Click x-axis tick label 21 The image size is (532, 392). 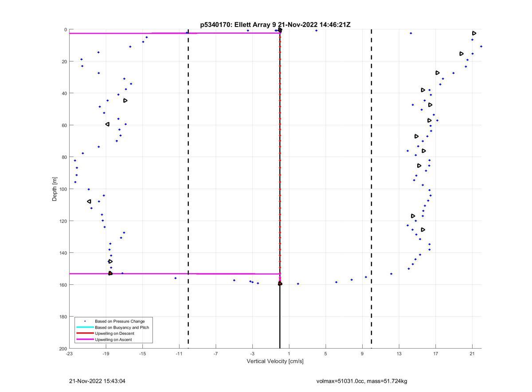click(472, 354)
